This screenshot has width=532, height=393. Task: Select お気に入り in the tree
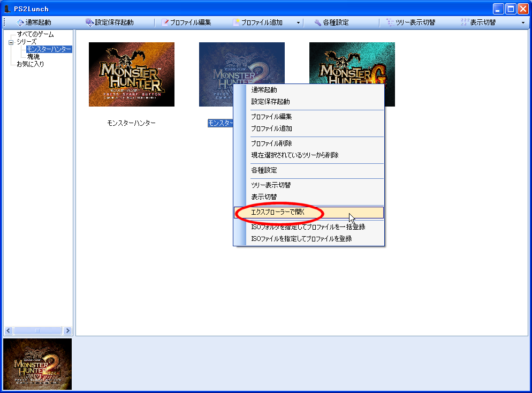(x=30, y=64)
